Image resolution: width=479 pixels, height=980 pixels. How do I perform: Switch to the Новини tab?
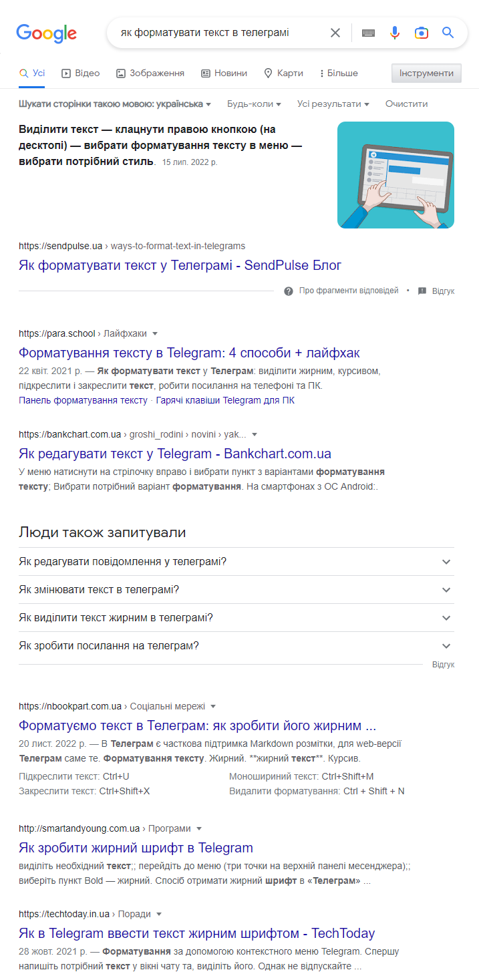tap(224, 73)
